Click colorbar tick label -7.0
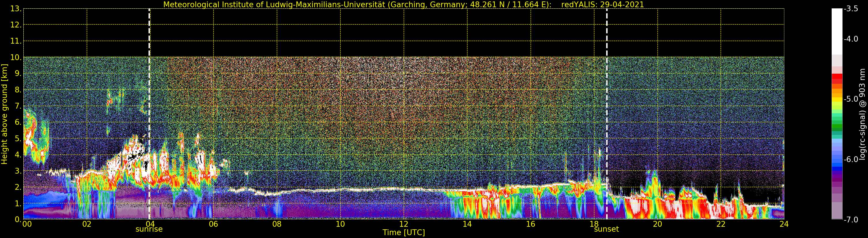This screenshot has width=868, height=238. (x=851, y=220)
